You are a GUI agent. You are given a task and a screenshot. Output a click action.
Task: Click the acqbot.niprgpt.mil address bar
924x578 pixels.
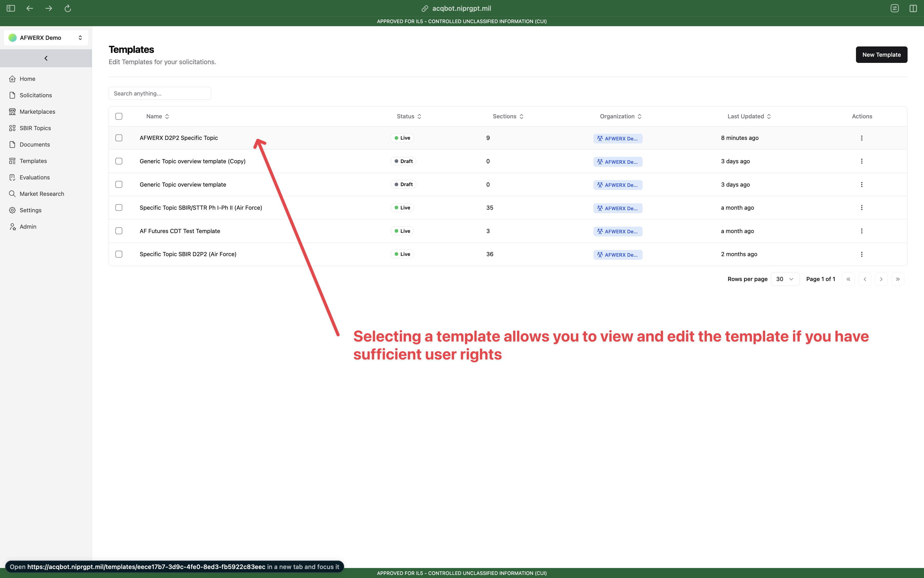coord(461,8)
